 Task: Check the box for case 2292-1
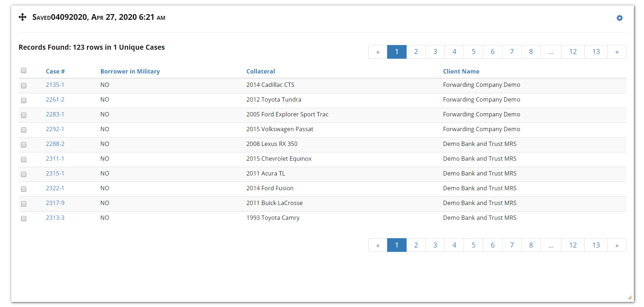click(24, 130)
